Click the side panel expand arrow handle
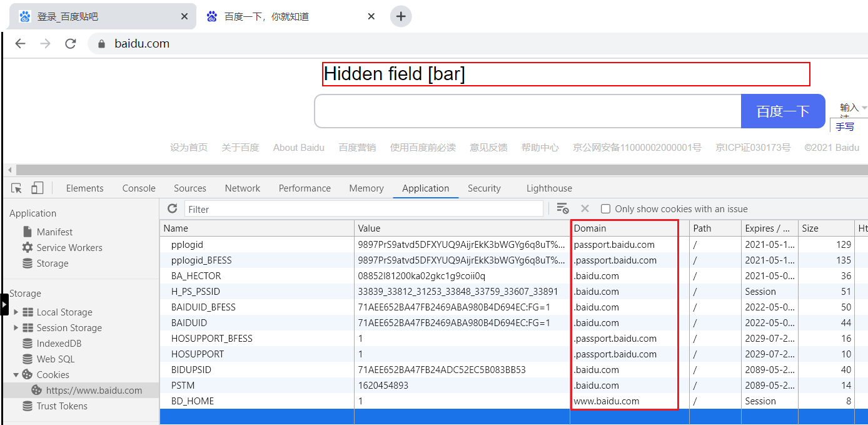 [x=4, y=304]
